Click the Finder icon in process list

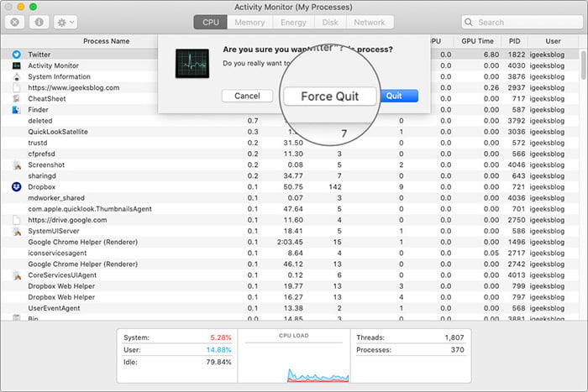[16, 110]
